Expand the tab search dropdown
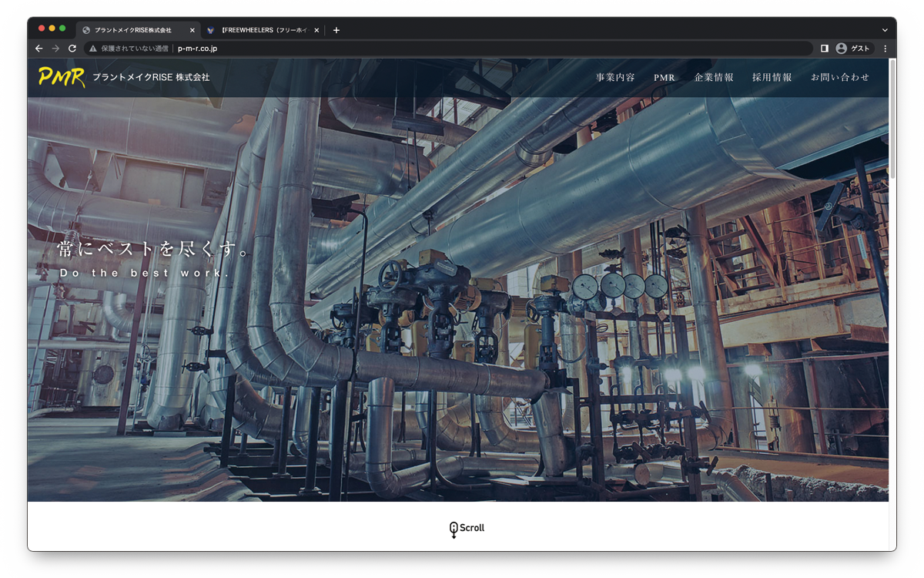Screen dimensions: 924x578 point(885,30)
